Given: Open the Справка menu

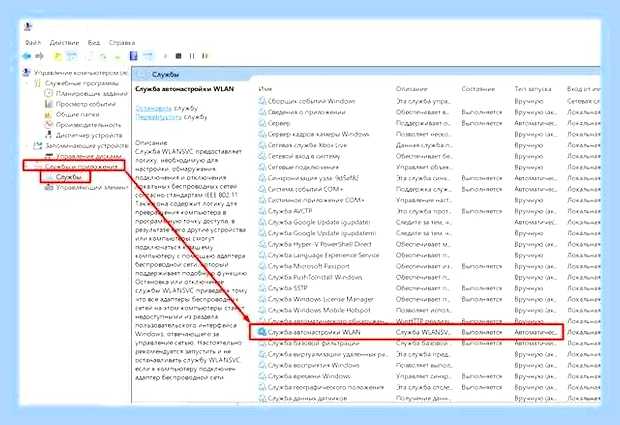Looking at the screenshot, I should point(122,42).
